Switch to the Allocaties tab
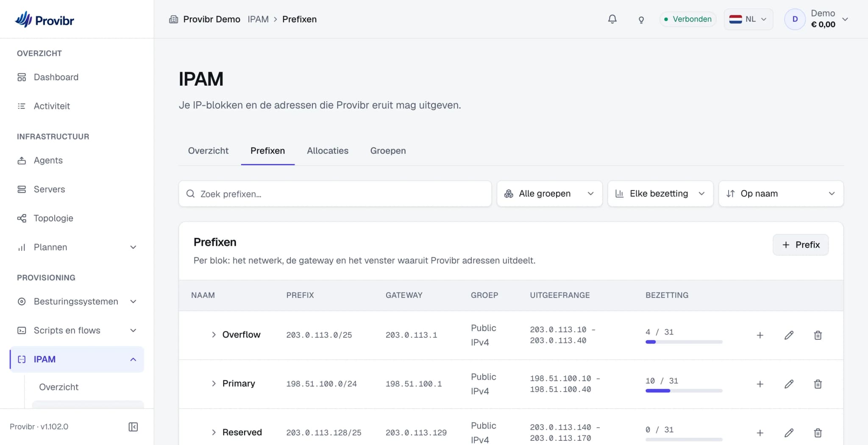Viewport: 868px width, 445px height. (328, 150)
